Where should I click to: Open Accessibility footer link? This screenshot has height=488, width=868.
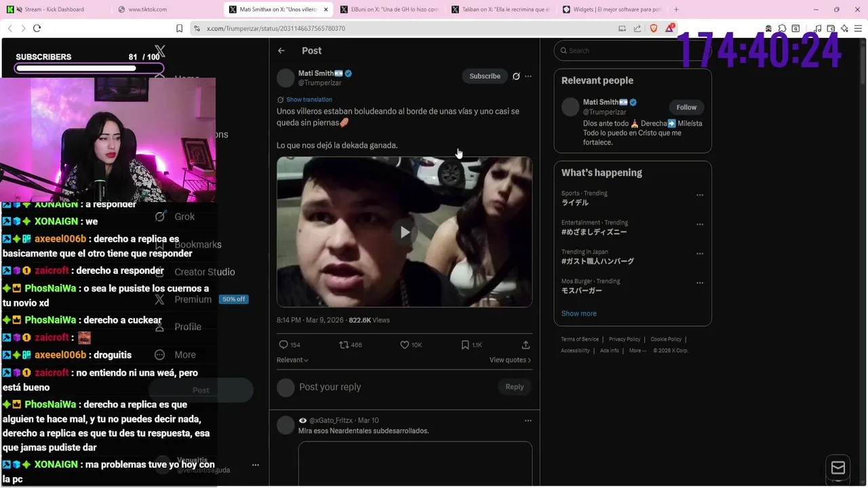(576, 350)
